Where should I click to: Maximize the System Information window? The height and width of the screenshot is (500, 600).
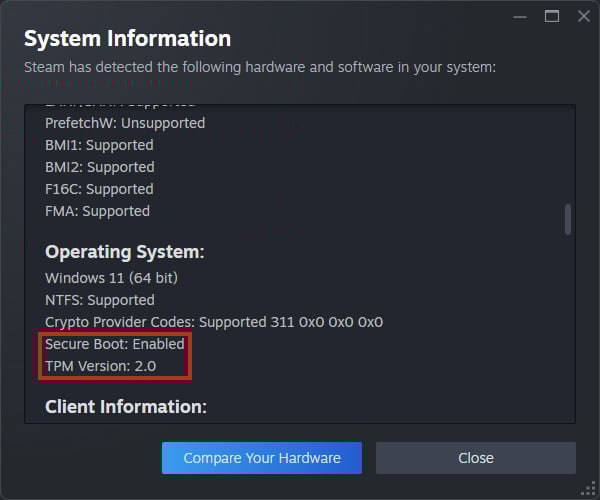point(551,17)
